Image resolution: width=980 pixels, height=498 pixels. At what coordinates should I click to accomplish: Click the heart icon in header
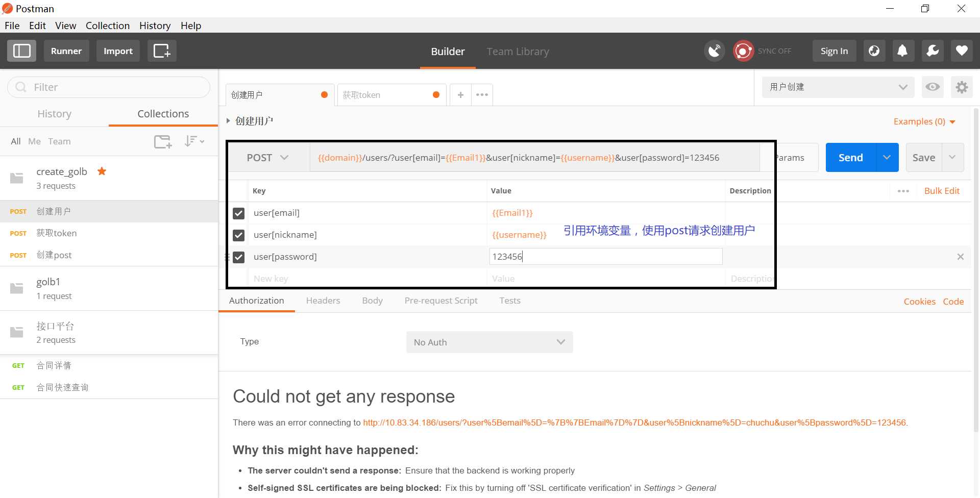pyautogui.click(x=962, y=51)
